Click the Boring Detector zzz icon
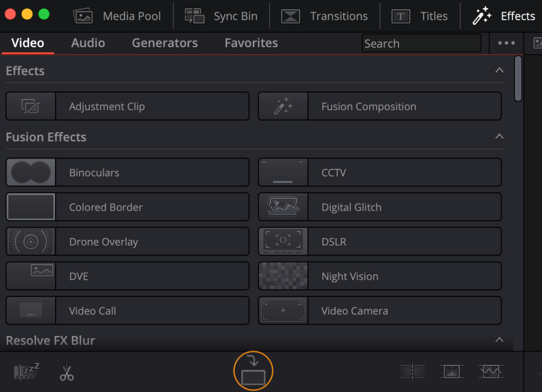The height and width of the screenshot is (392, 542). [27, 372]
